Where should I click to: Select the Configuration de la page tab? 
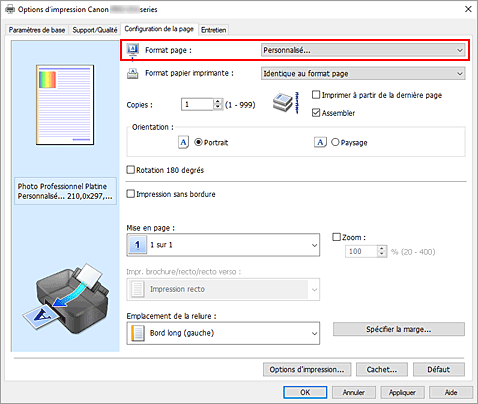[159, 29]
